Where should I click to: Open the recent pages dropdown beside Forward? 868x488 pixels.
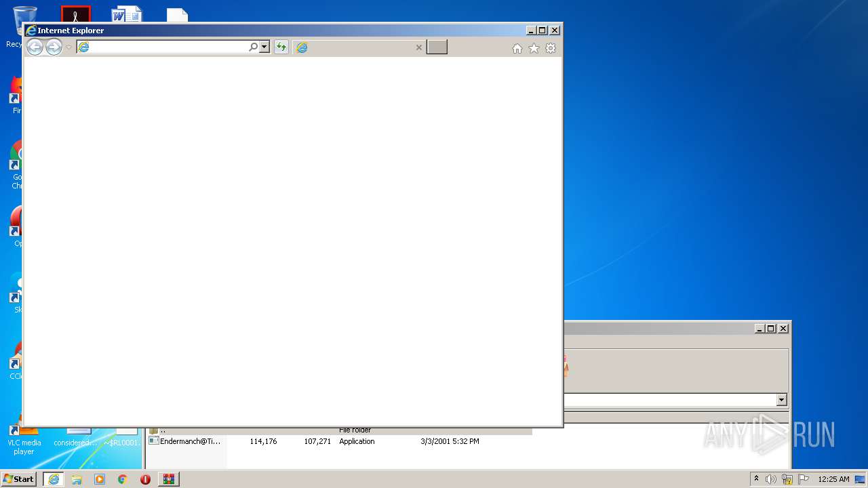pyautogui.click(x=68, y=47)
